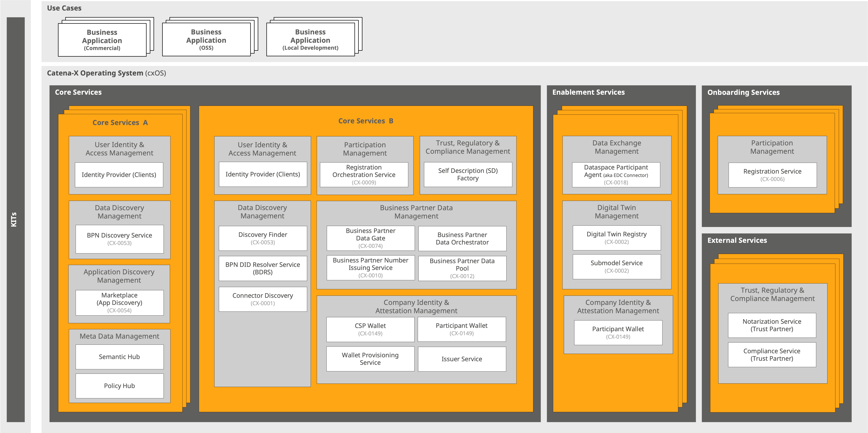Select the Policy Hub box

point(119,386)
